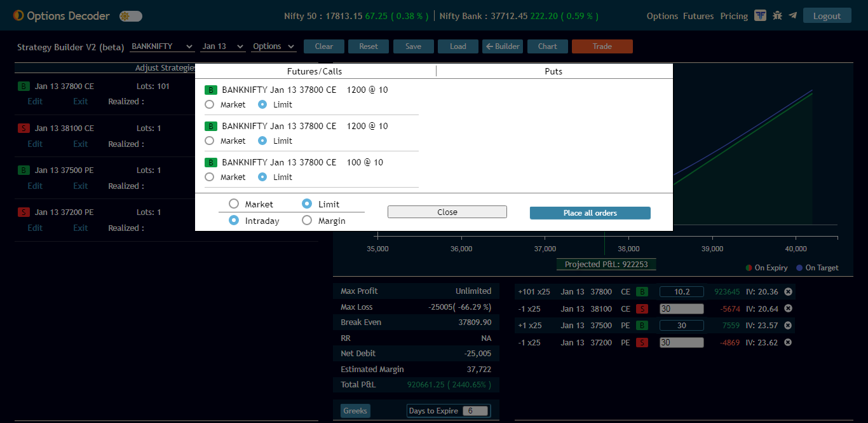The width and height of the screenshot is (868, 423).
Task: Select Market for the first-listed 1200 @ 10 order
Action: pos(210,104)
